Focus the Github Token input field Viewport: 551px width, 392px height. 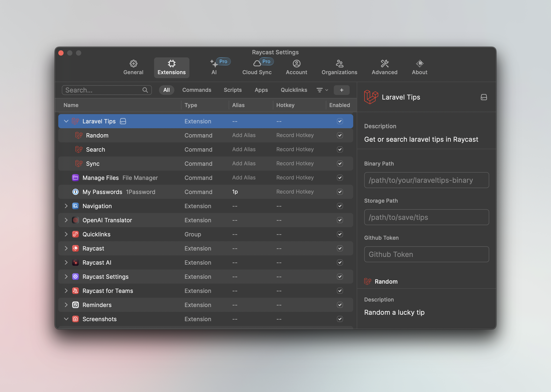click(426, 254)
